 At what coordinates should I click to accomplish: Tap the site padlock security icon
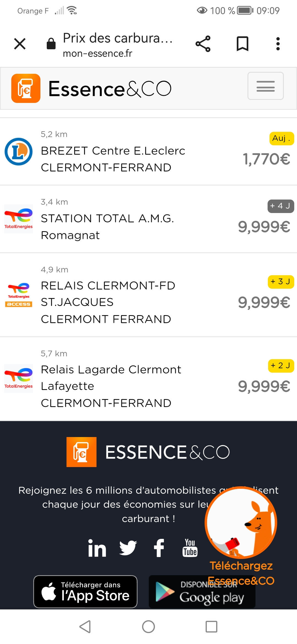[x=51, y=44]
